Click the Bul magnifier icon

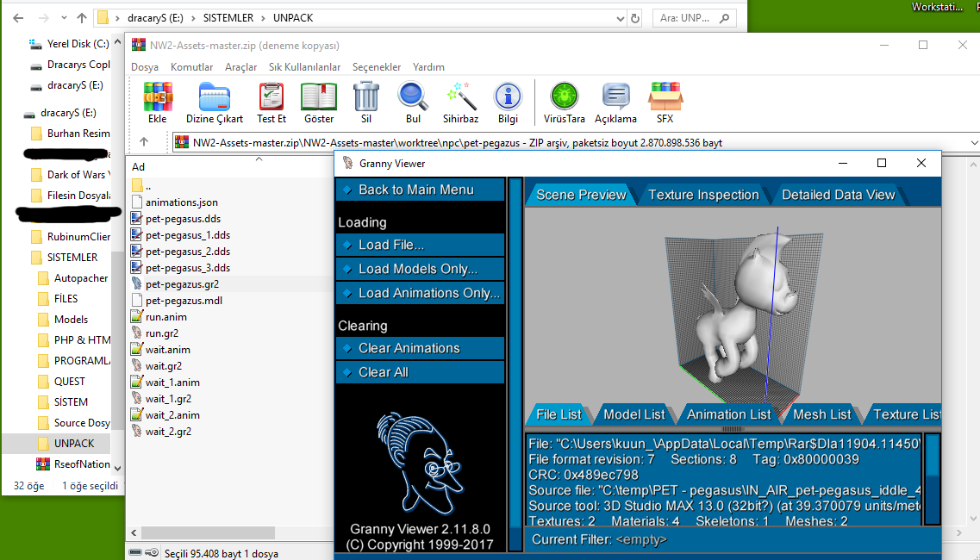click(x=413, y=96)
